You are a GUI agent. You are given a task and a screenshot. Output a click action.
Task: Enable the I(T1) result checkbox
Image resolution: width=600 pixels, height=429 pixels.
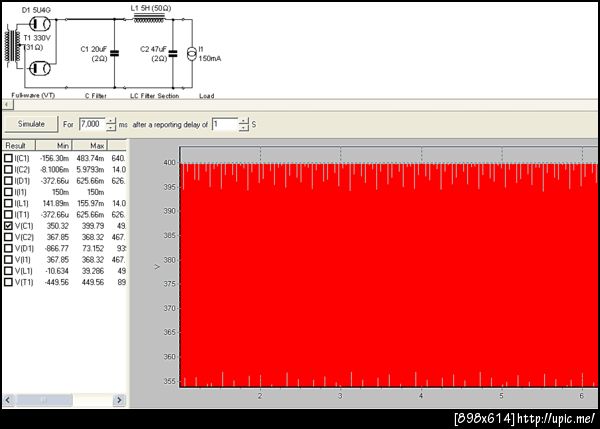click(8, 214)
